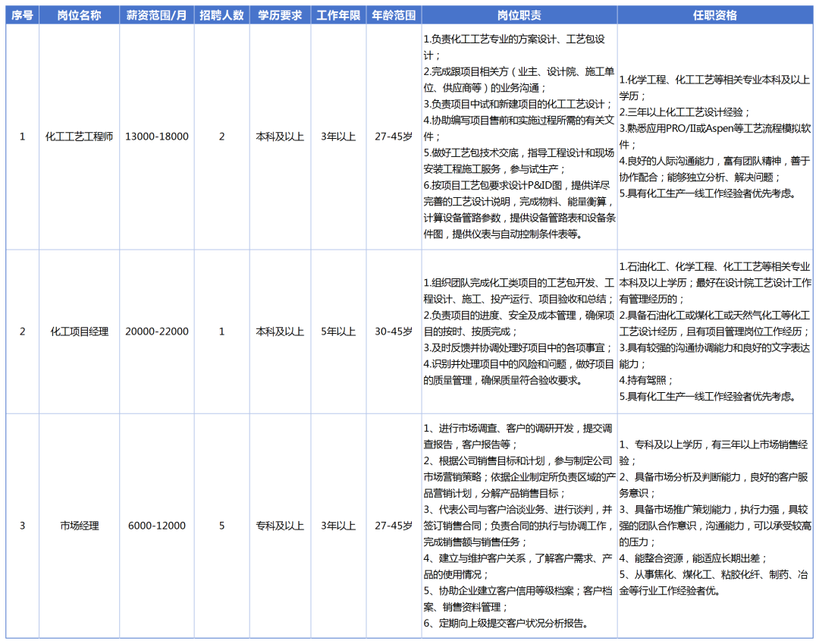Click the 招聘人数 column header
The width and height of the screenshot is (819, 644).
(x=222, y=15)
